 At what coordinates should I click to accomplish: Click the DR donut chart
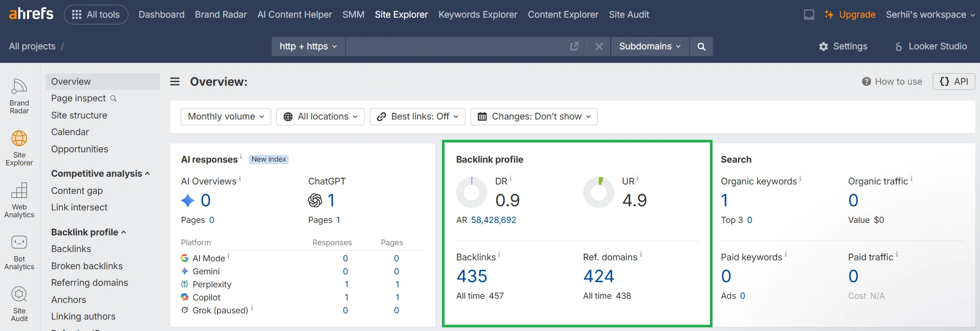coord(472,192)
